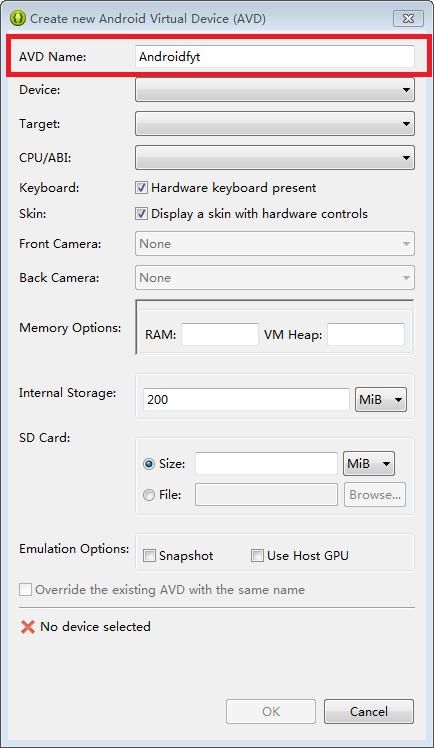
Task: Expand the CPU/ABI dropdown
Action: click(275, 157)
